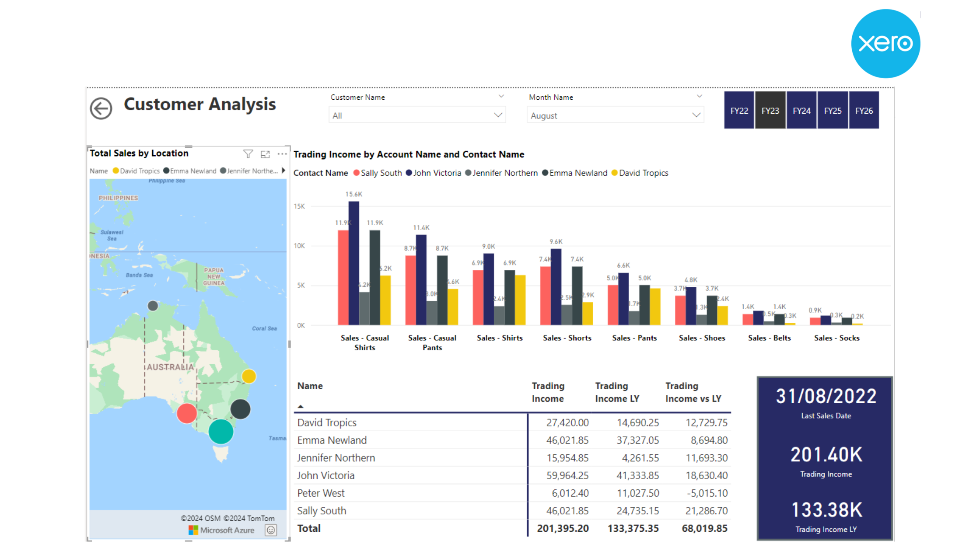Image resolution: width=980 pixels, height=551 pixels.
Task: Select the FY26 button
Action: click(864, 111)
